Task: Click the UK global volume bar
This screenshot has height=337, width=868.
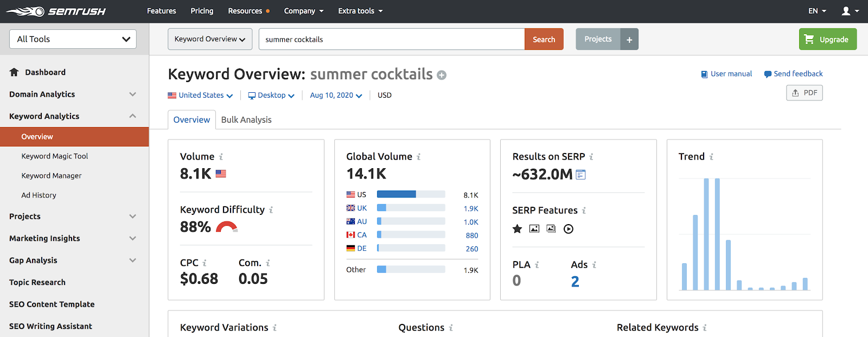Action: 411,208
